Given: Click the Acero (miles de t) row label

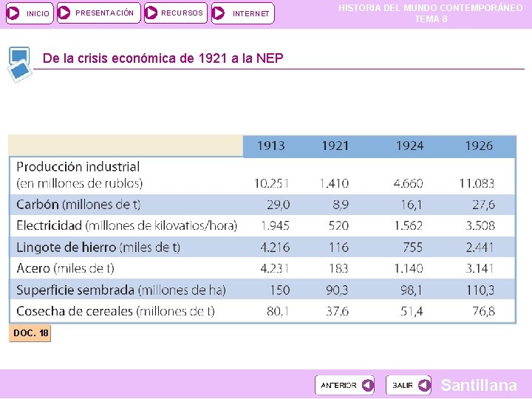Looking at the screenshot, I should 65,268.
